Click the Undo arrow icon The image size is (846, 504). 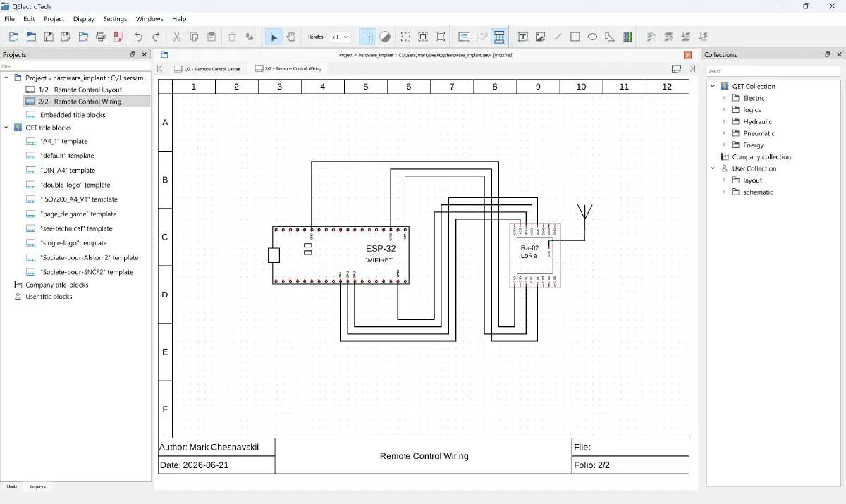tap(139, 37)
